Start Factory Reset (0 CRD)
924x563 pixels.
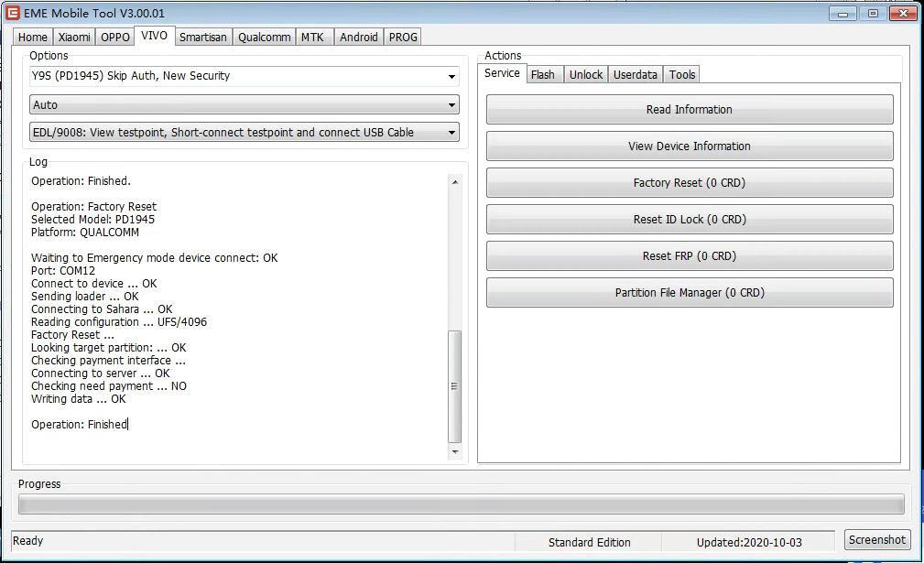690,182
